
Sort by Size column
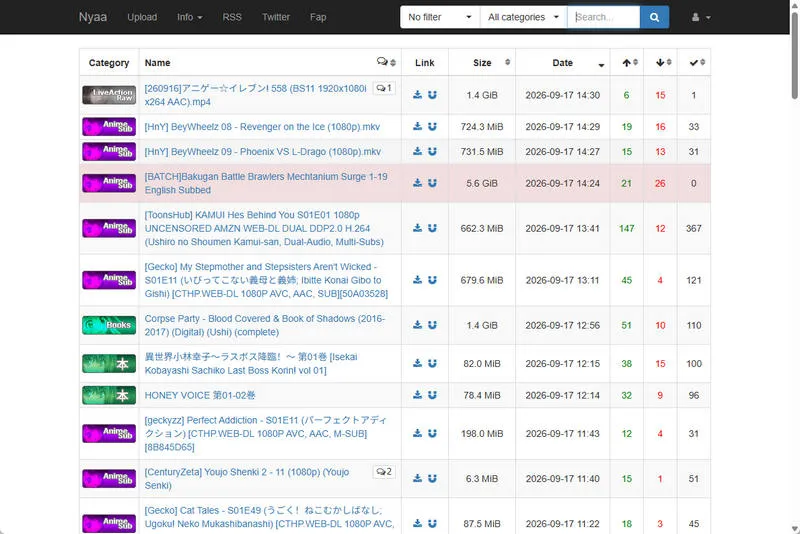coord(482,63)
